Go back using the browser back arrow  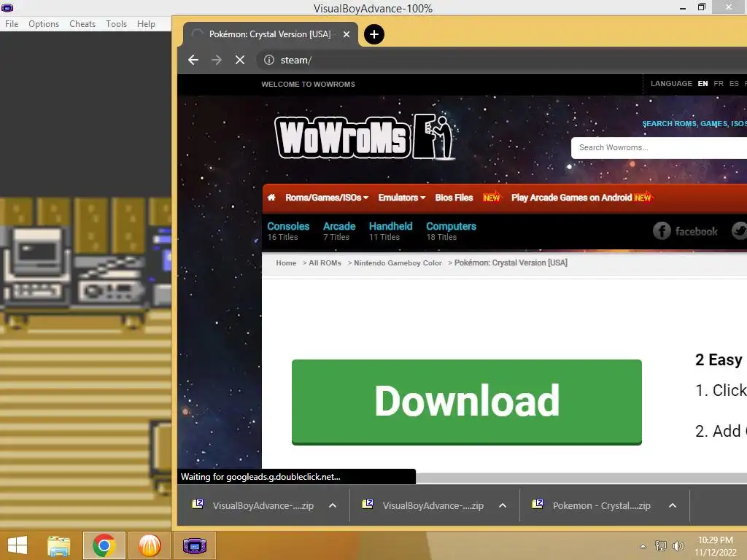tap(193, 60)
